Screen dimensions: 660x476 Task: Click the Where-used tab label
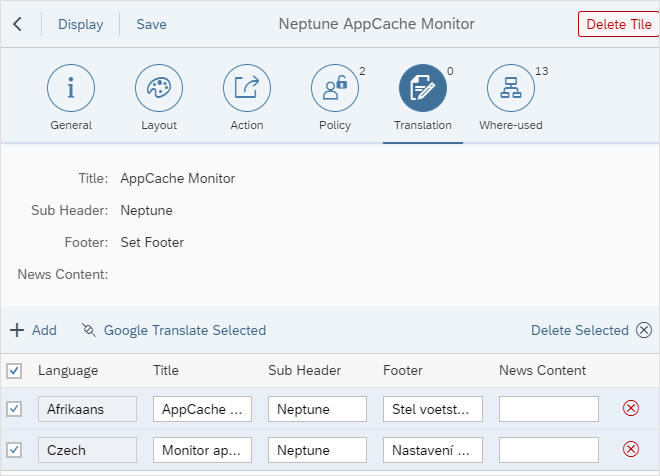coord(511,125)
